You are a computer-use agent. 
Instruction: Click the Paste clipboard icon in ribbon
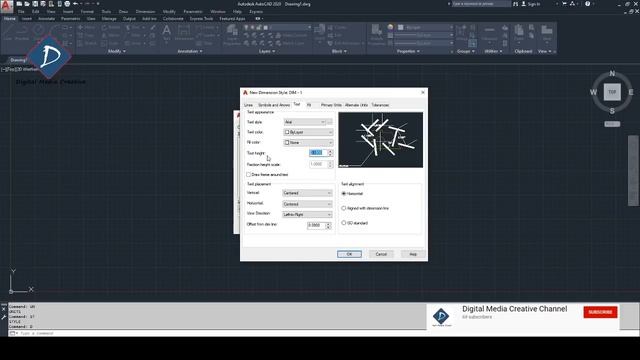pos(519,31)
